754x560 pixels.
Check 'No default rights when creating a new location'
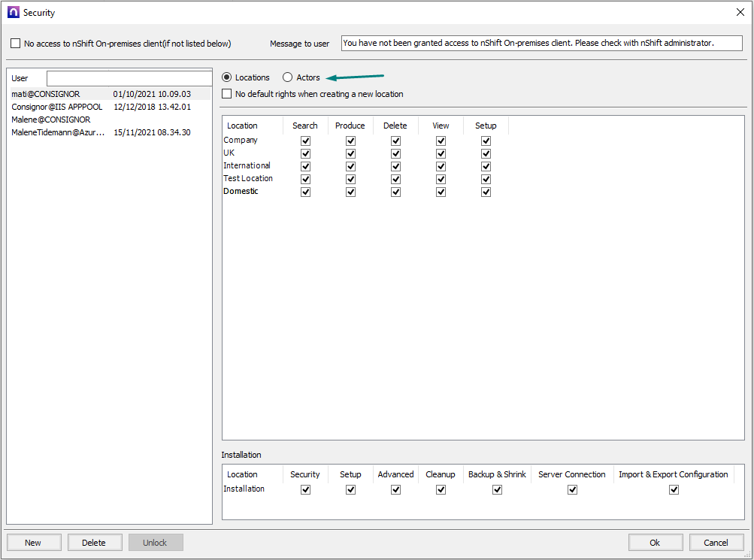tap(227, 94)
